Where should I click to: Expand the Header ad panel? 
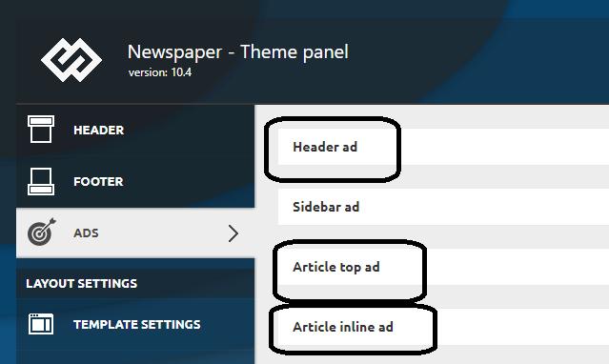[x=443, y=147]
